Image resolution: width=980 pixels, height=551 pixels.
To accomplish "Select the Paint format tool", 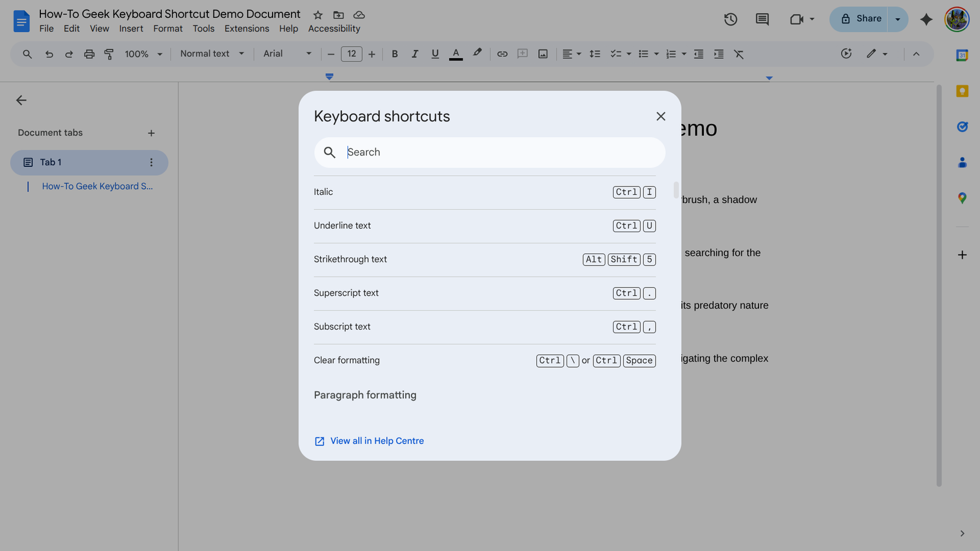I will point(109,53).
